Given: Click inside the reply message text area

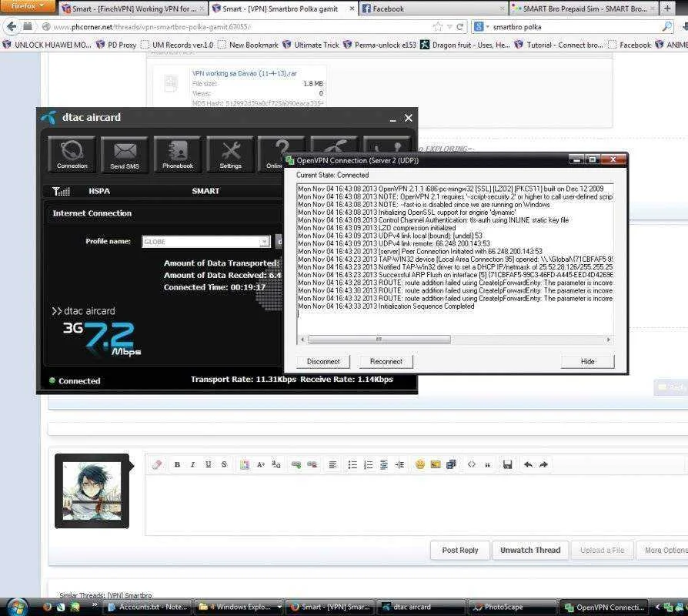Looking at the screenshot, I should (x=415, y=505).
